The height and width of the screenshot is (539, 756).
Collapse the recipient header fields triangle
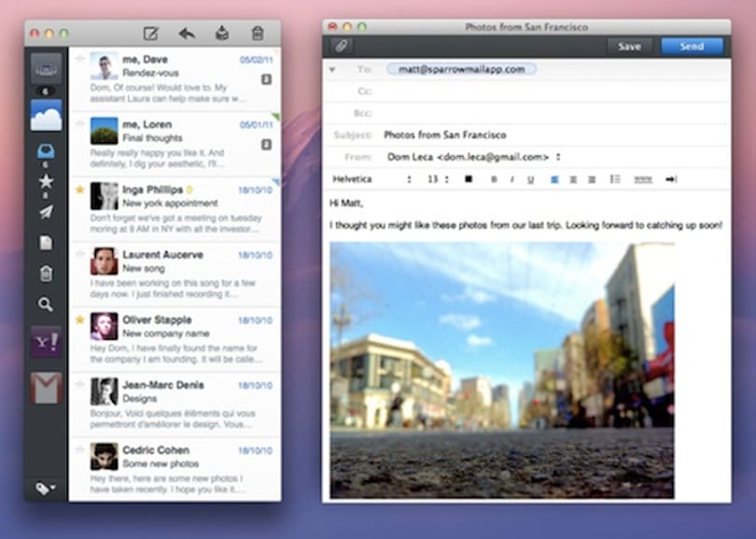click(x=332, y=69)
